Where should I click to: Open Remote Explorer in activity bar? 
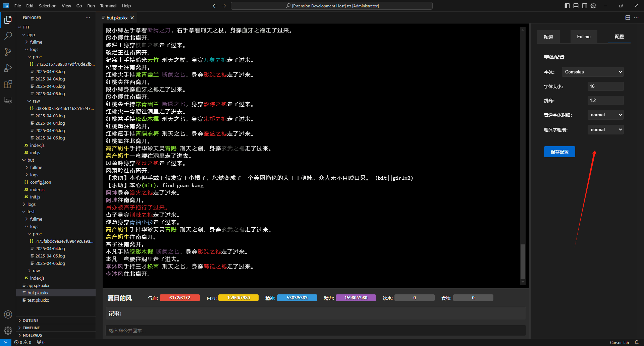click(8, 100)
